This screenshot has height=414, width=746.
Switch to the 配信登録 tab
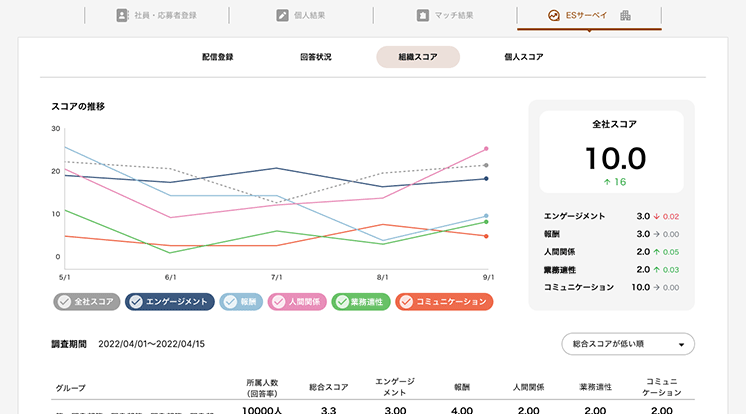217,57
